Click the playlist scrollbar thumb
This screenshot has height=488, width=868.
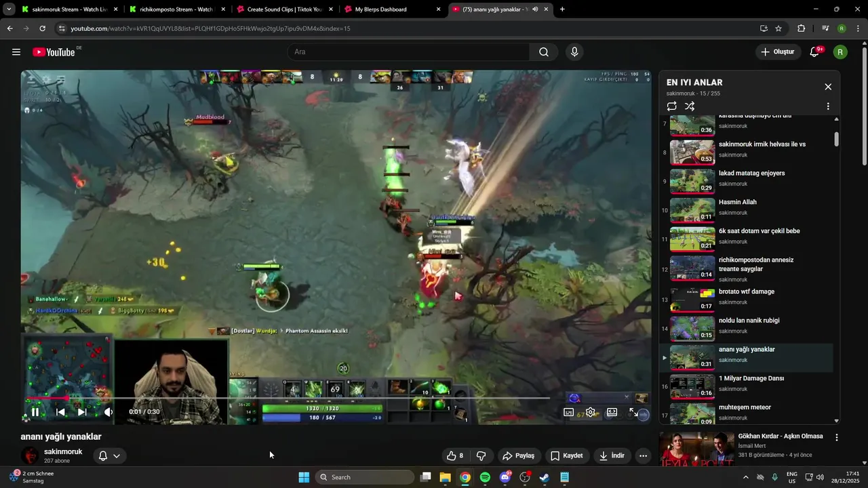[x=836, y=139]
